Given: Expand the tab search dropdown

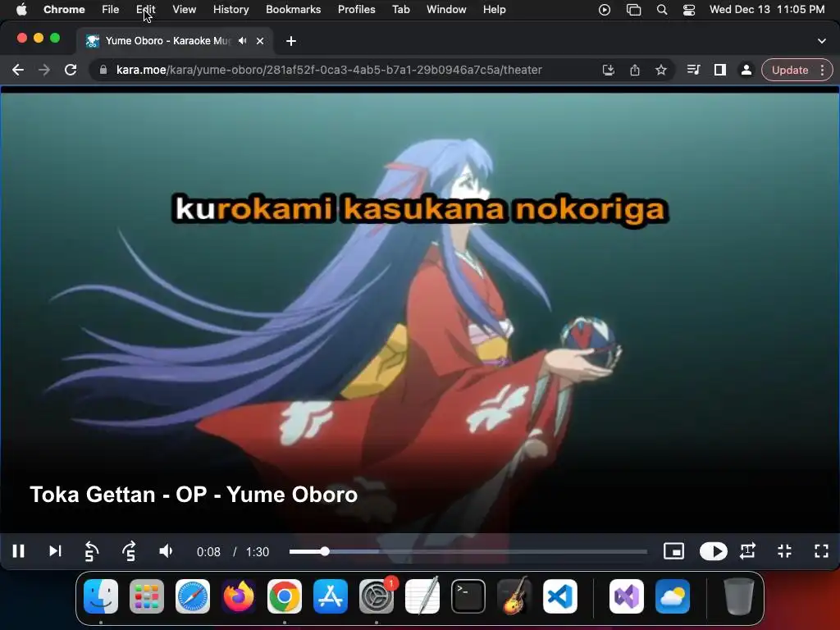Looking at the screenshot, I should (822, 41).
